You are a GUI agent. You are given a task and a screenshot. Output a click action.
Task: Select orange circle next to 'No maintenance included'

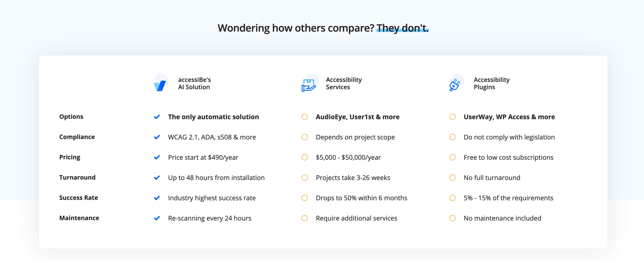tap(453, 218)
